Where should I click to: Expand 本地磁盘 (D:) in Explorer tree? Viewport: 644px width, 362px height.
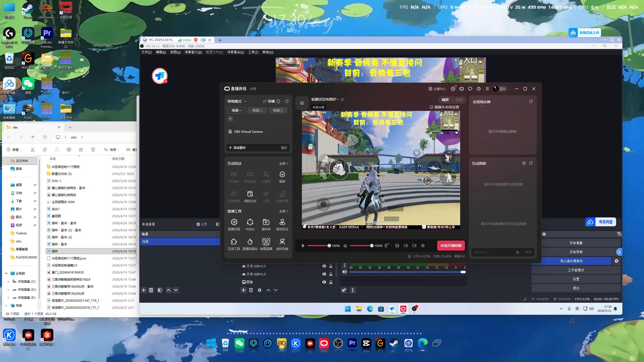[x=8, y=289]
